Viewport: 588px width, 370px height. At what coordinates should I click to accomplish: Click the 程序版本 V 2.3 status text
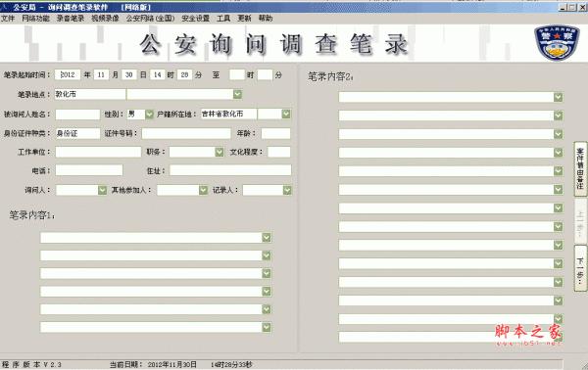[x=31, y=364]
